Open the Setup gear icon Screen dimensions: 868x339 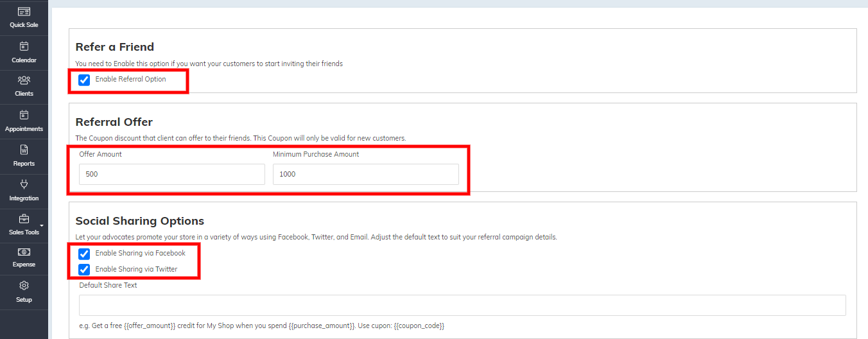tap(24, 286)
